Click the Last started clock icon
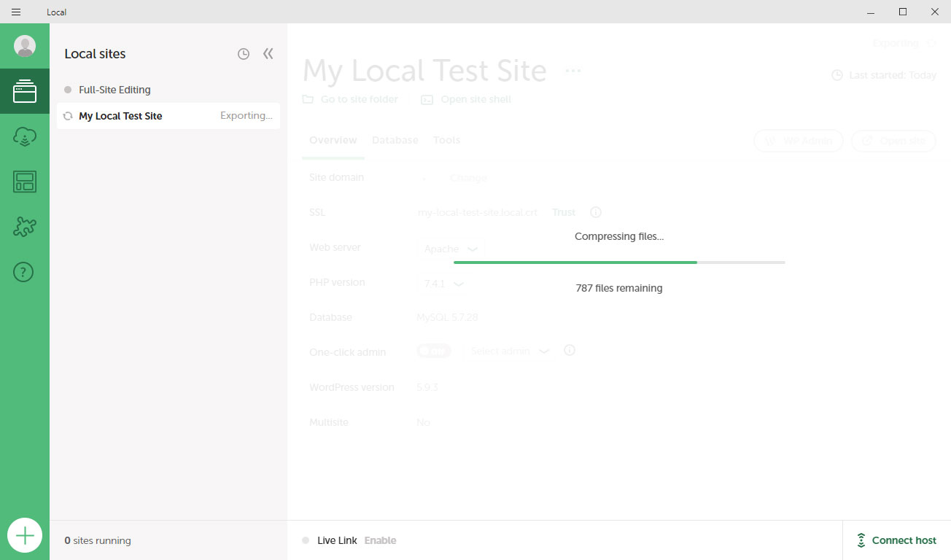951x560 pixels. [837, 75]
